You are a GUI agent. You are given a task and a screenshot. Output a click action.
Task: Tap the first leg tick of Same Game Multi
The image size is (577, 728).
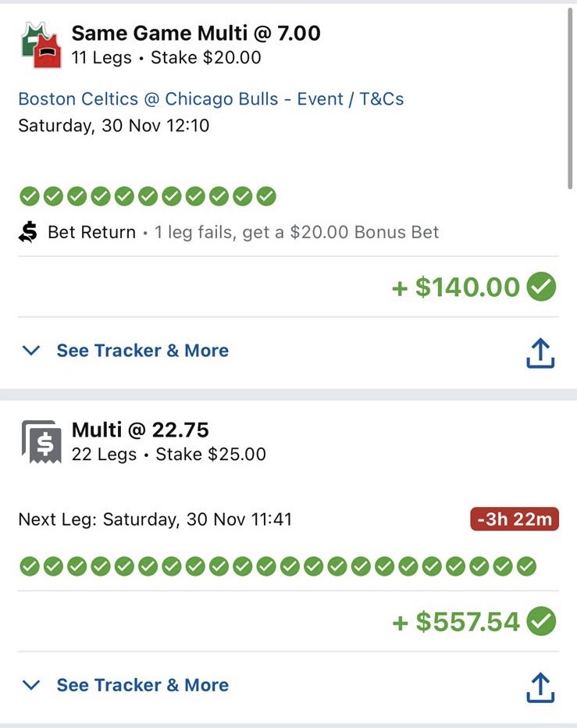29,196
